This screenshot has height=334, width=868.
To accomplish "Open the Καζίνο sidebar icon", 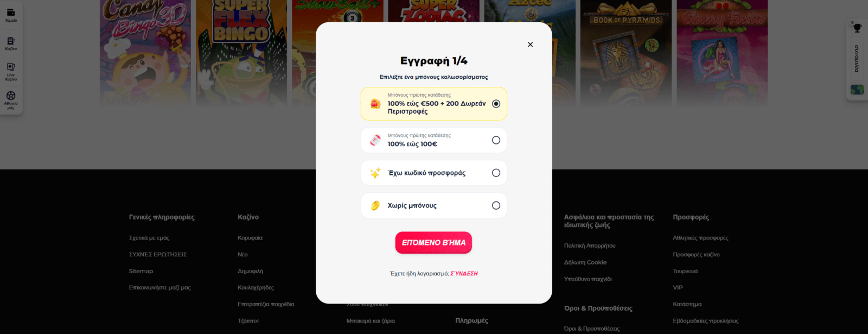I will pyautogui.click(x=11, y=44).
